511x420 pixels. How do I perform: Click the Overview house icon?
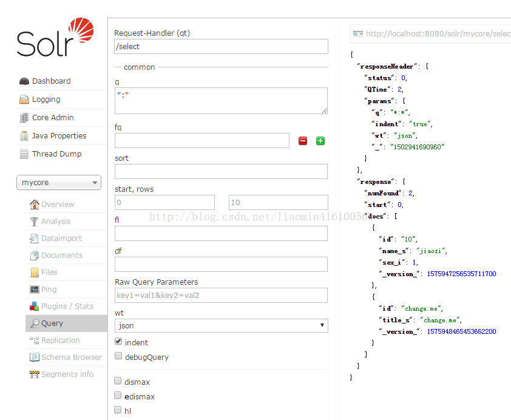[x=34, y=205]
